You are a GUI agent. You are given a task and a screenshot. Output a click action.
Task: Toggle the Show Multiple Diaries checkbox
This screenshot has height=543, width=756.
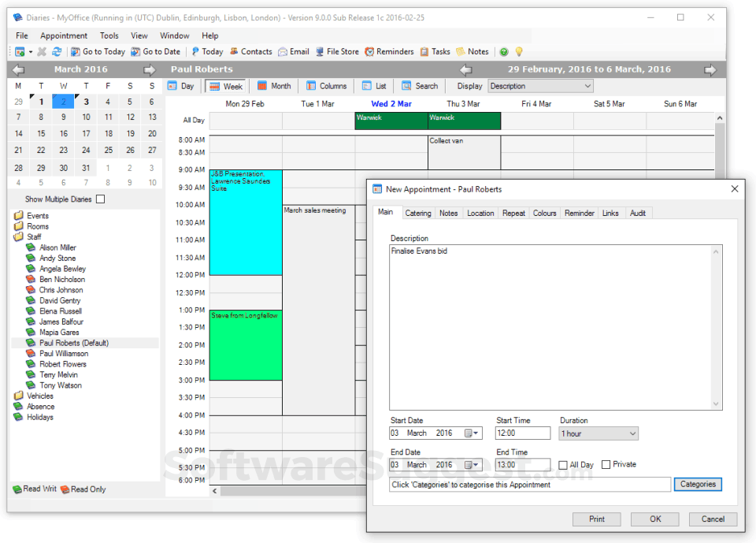coord(100,199)
